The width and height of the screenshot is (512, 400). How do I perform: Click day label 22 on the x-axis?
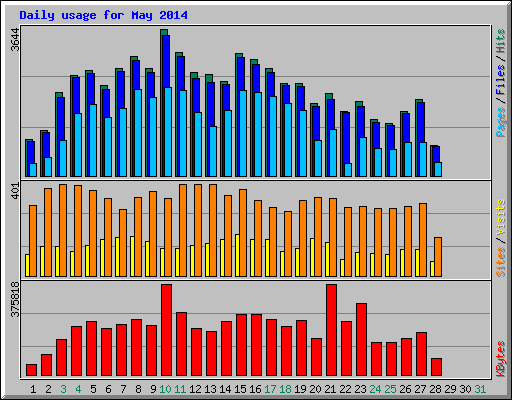345,389
